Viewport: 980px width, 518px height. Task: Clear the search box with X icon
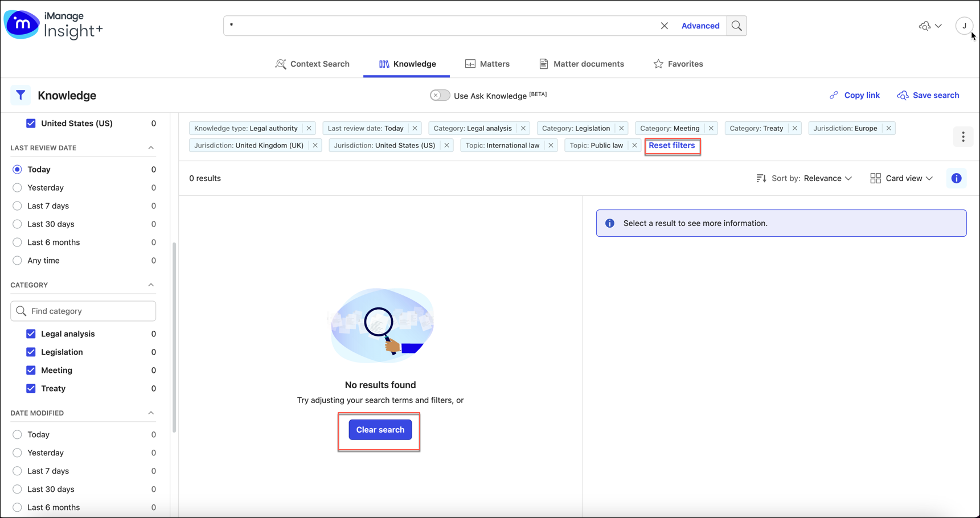(664, 26)
